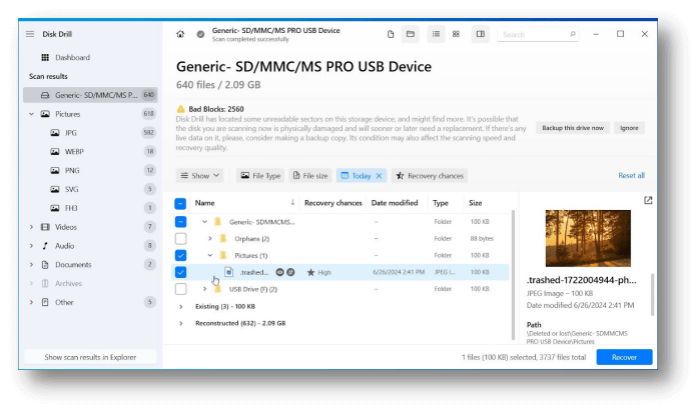Open the Recovery chances filter

(x=429, y=176)
